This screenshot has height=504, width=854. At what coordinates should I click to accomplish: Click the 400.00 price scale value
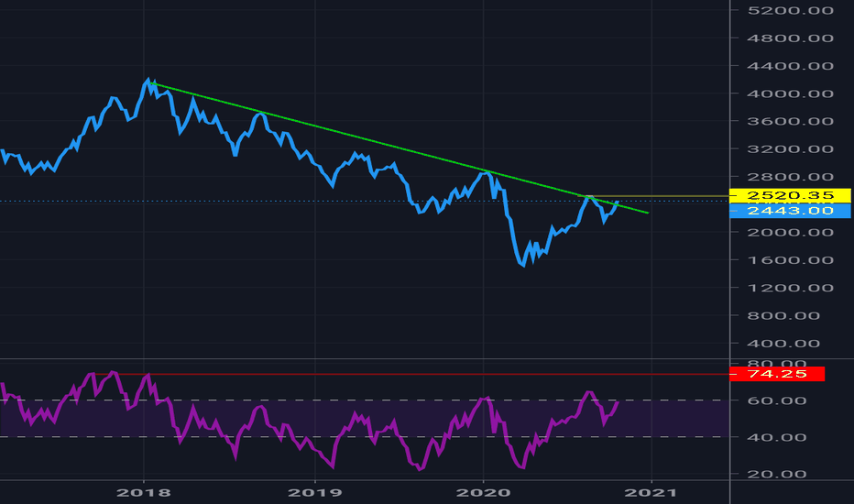click(783, 344)
